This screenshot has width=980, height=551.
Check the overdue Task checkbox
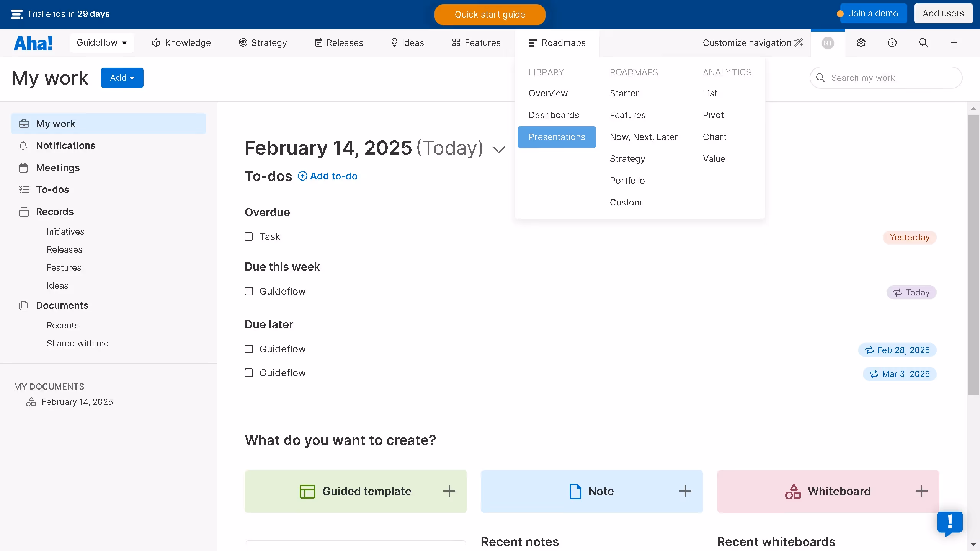(x=249, y=236)
